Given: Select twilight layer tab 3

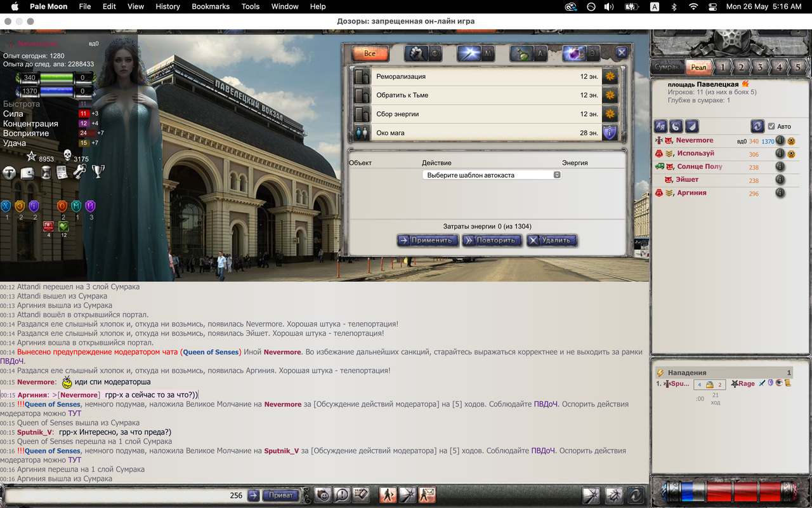Looking at the screenshot, I should [760, 67].
